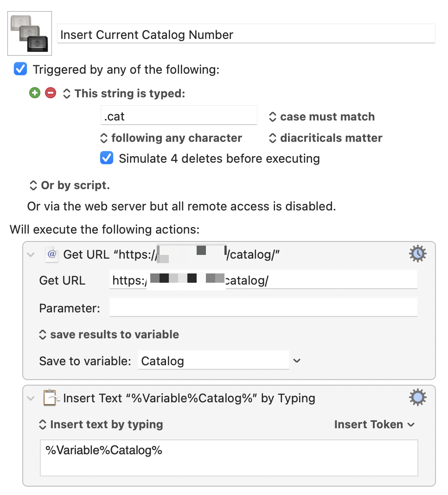Open the variable list arrow beside Catalog
448x495 pixels.
coord(297,361)
